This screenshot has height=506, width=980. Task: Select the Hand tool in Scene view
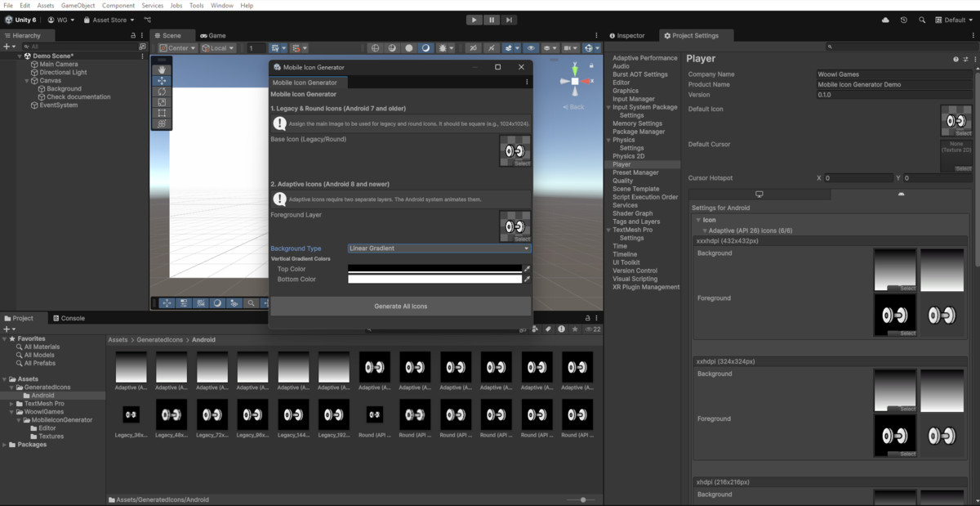click(x=162, y=70)
